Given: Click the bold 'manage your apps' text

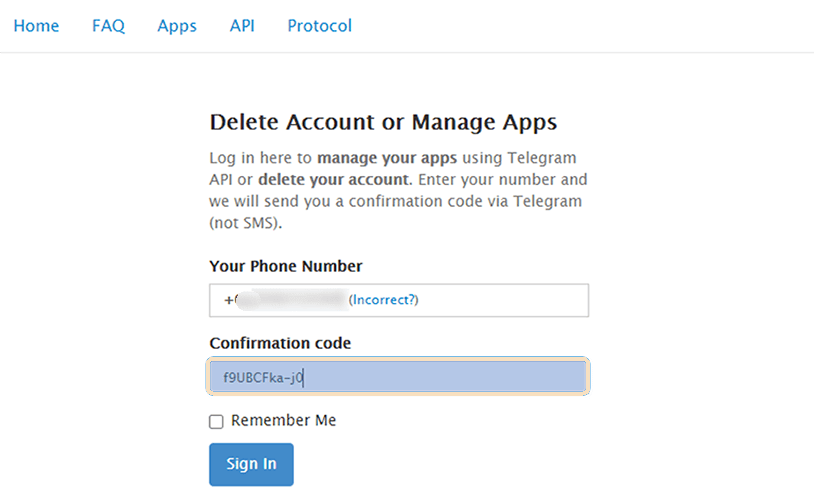Looking at the screenshot, I should pyautogui.click(x=387, y=158).
